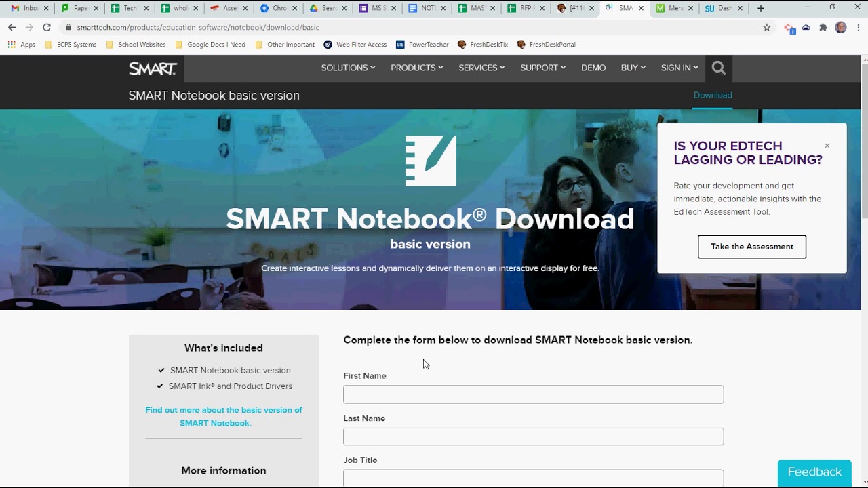
Task: Open the DEMO page link
Action: 593,68
